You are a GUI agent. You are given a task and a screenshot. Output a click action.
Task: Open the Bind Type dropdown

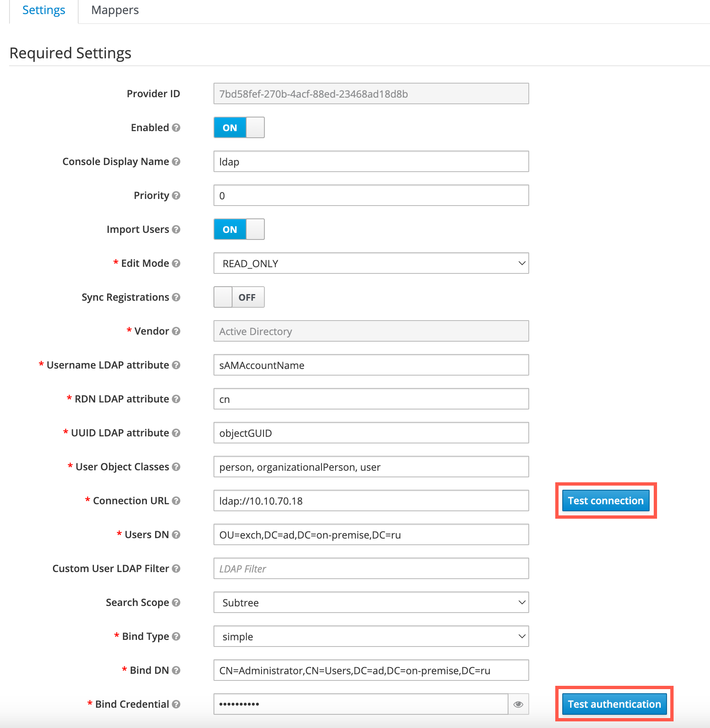pos(371,637)
